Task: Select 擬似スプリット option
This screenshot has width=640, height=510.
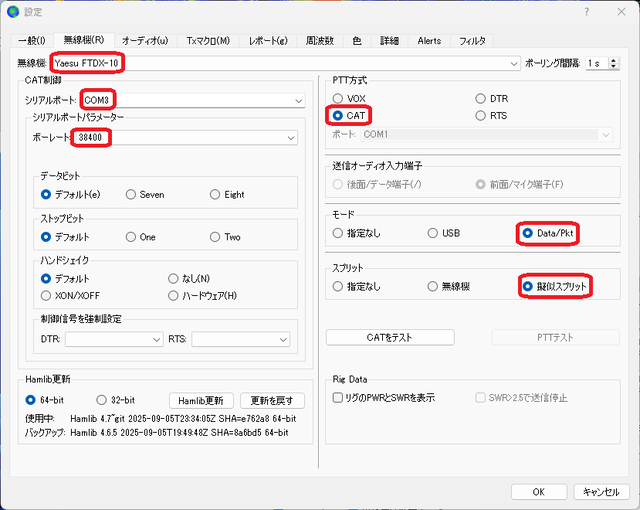Action: point(555,286)
